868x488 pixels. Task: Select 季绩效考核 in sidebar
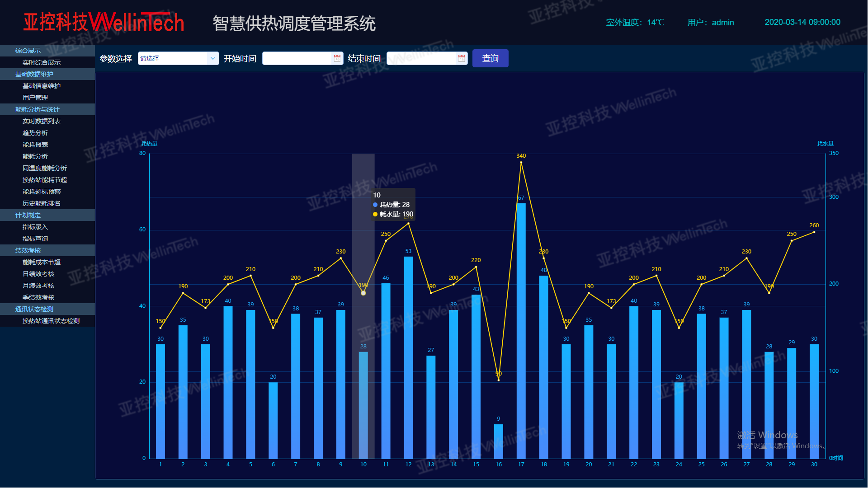click(47, 297)
